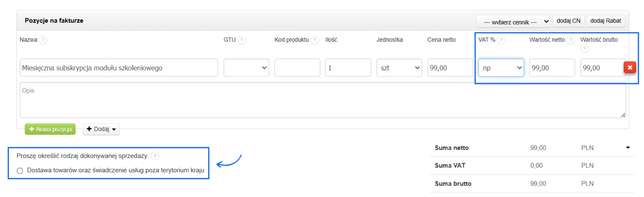This screenshot has height=197, width=644.
Task: Click the Cena netto input field
Action: 449,68
